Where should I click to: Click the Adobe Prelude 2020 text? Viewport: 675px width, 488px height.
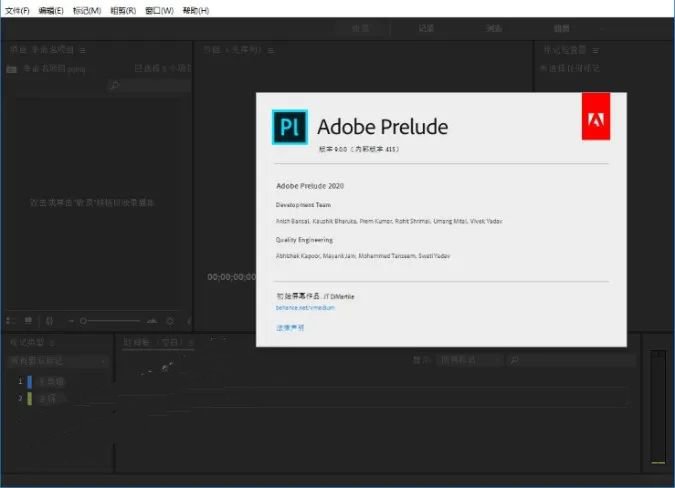310,186
